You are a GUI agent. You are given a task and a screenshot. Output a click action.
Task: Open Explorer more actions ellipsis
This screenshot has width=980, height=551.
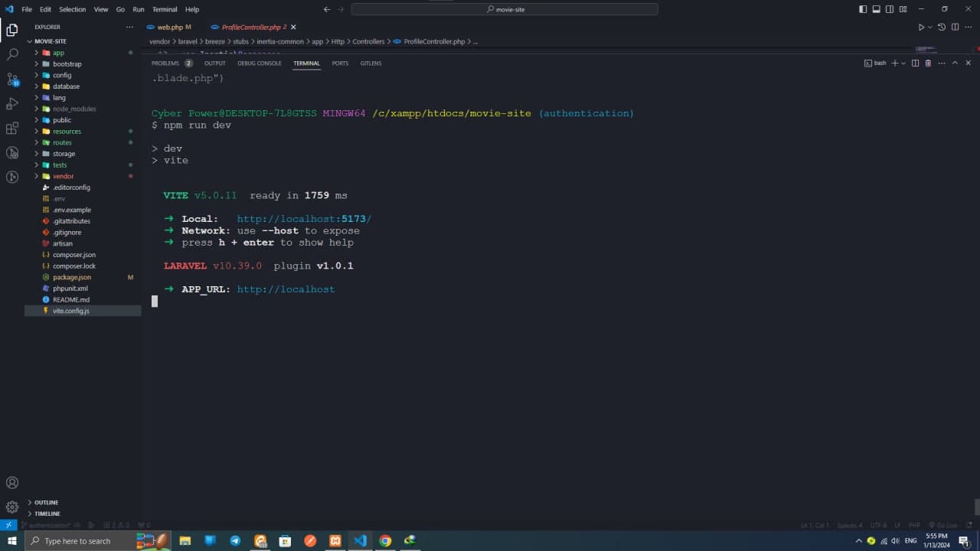[x=129, y=27]
